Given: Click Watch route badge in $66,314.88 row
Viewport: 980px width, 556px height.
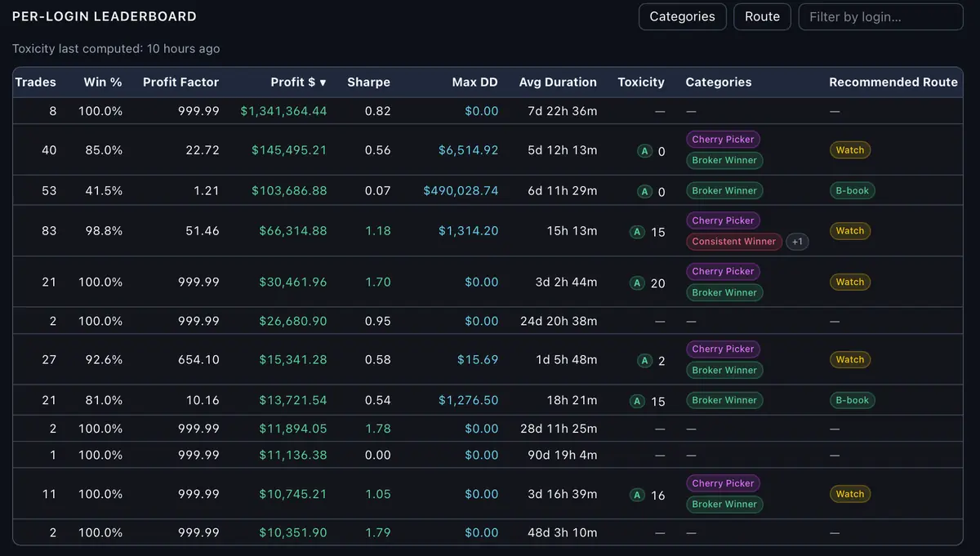Looking at the screenshot, I should pyautogui.click(x=850, y=231).
